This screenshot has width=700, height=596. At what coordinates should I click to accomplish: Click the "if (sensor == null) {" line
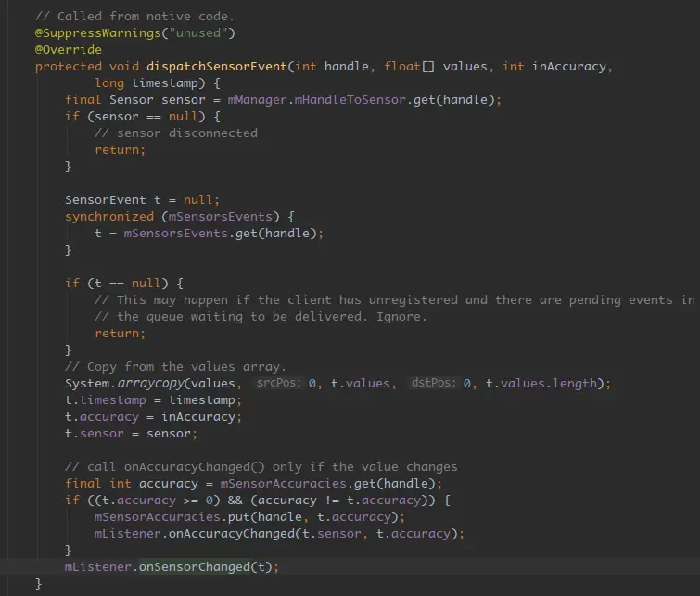(x=143, y=117)
